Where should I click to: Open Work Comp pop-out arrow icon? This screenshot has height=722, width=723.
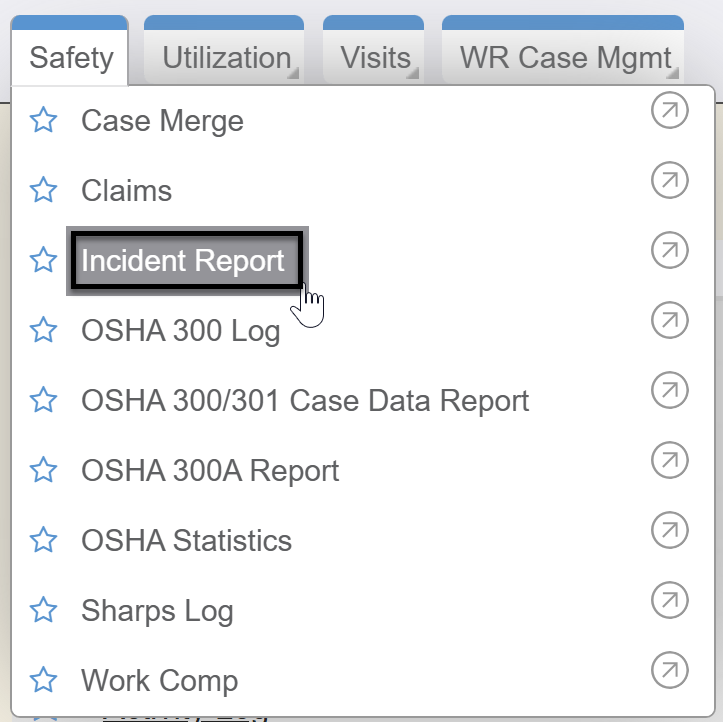click(669, 670)
